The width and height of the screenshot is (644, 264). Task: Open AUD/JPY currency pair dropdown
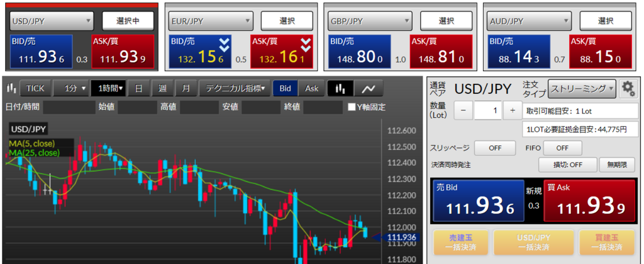[529, 21]
